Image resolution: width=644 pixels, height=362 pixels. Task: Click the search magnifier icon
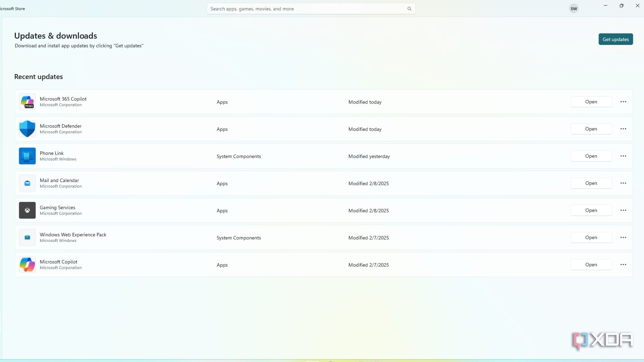(x=409, y=9)
